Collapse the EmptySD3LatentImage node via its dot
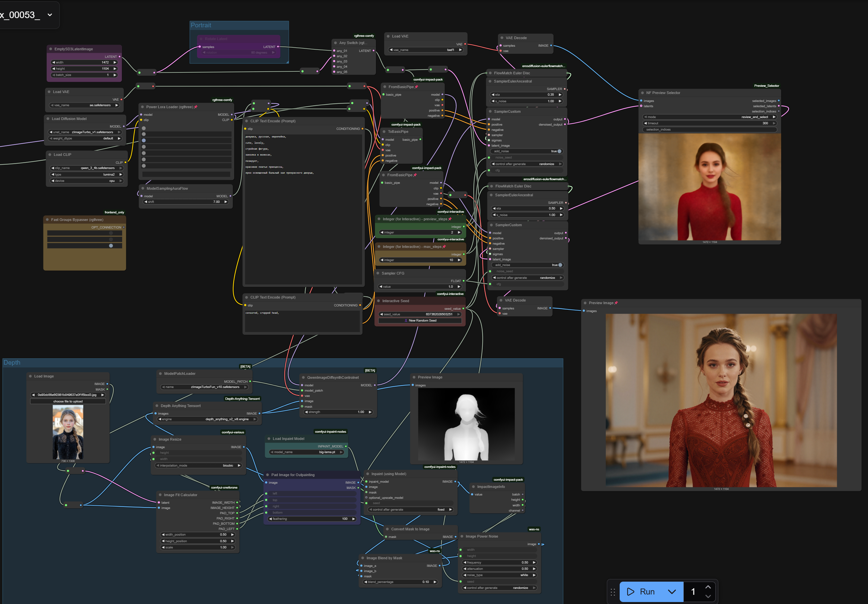868x604 pixels. [51, 49]
